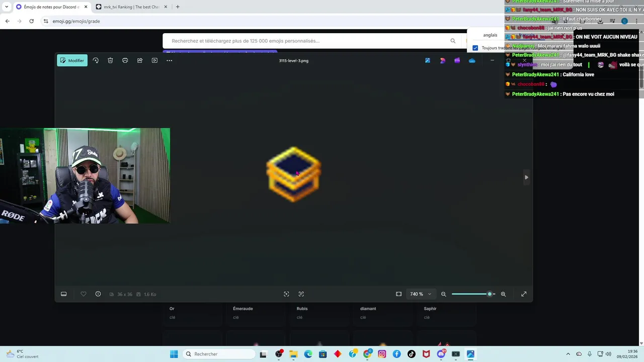This screenshot has height=362, width=644.
Task: Print the image using printer icon
Action: [125, 60]
